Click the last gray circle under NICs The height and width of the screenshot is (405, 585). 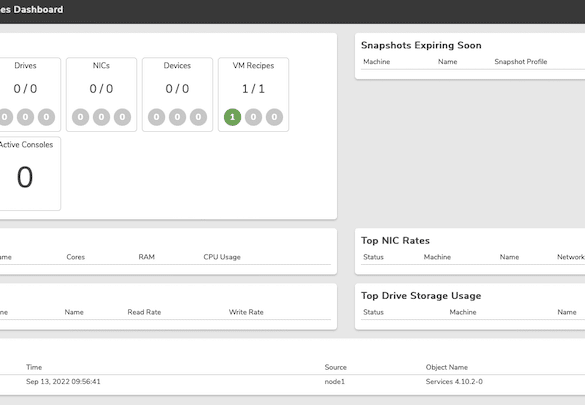click(x=122, y=117)
